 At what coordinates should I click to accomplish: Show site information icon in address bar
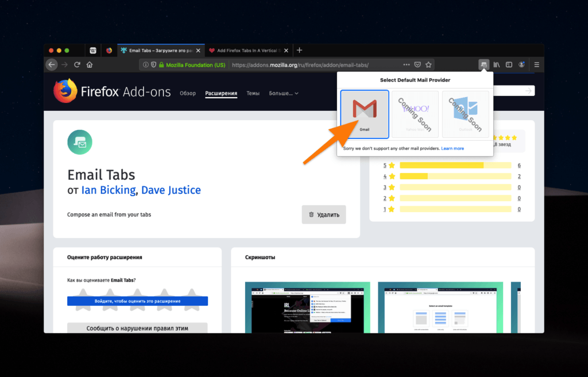(x=146, y=64)
